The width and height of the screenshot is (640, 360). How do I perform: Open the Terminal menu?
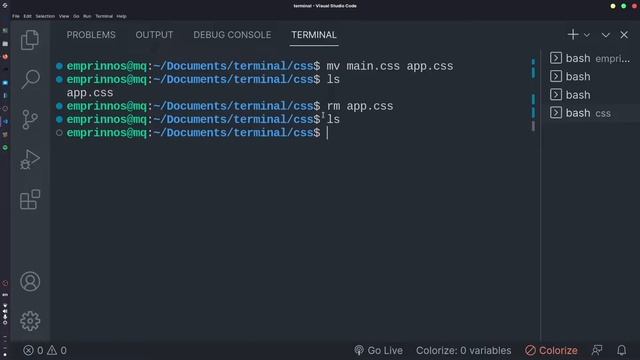coord(104,16)
